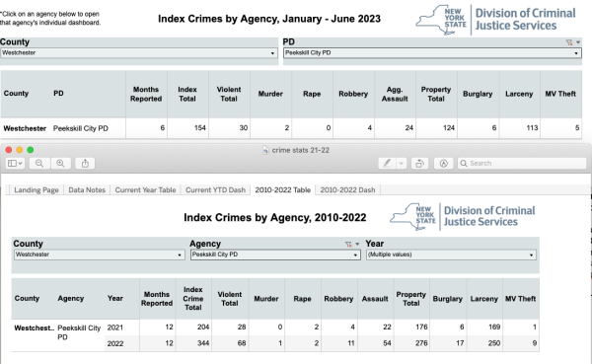
Task: Click the filter icon beside Agency label
Action: click(348, 245)
